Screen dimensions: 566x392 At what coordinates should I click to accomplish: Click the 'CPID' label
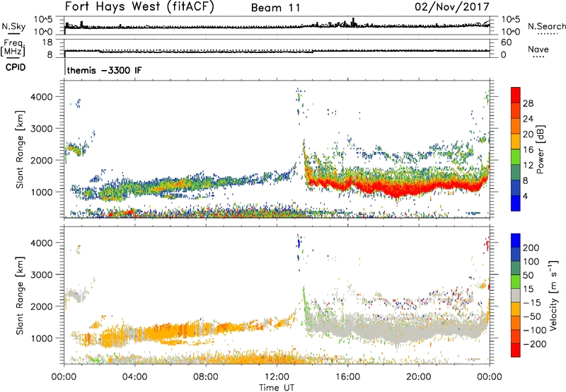(x=16, y=67)
